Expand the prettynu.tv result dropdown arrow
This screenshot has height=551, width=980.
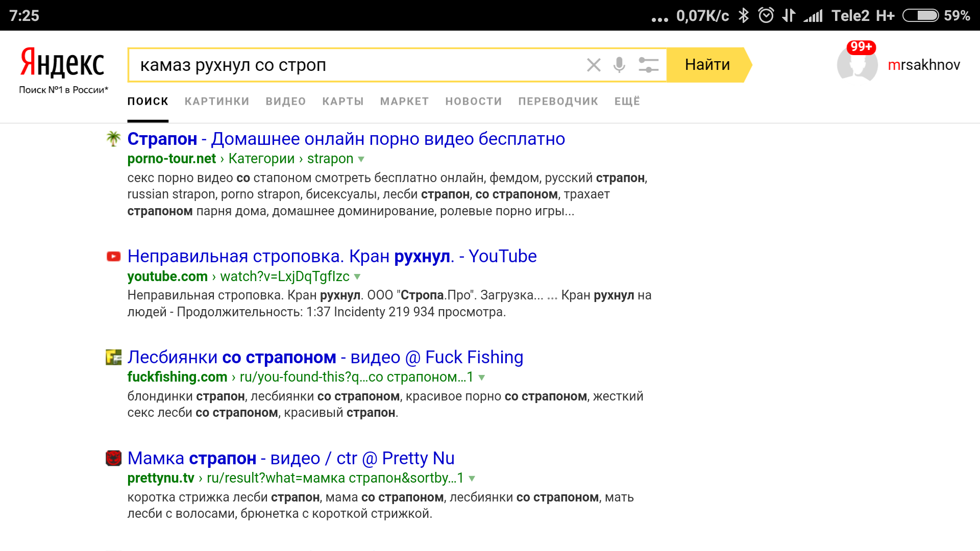pyautogui.click(x=472, y=479)
